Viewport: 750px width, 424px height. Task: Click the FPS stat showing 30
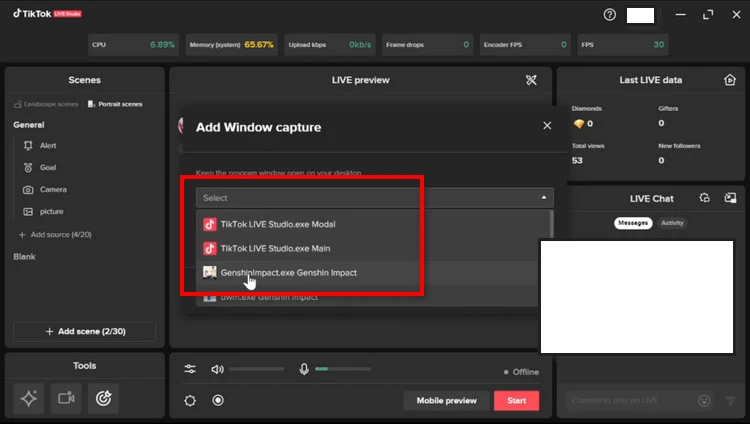(x=623, y=45)
